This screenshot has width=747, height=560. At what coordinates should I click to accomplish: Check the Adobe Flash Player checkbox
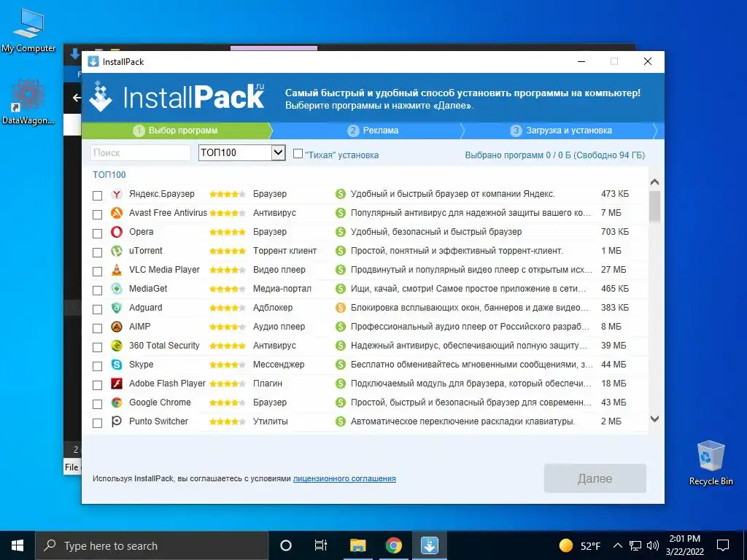click(x=97, y=385)
